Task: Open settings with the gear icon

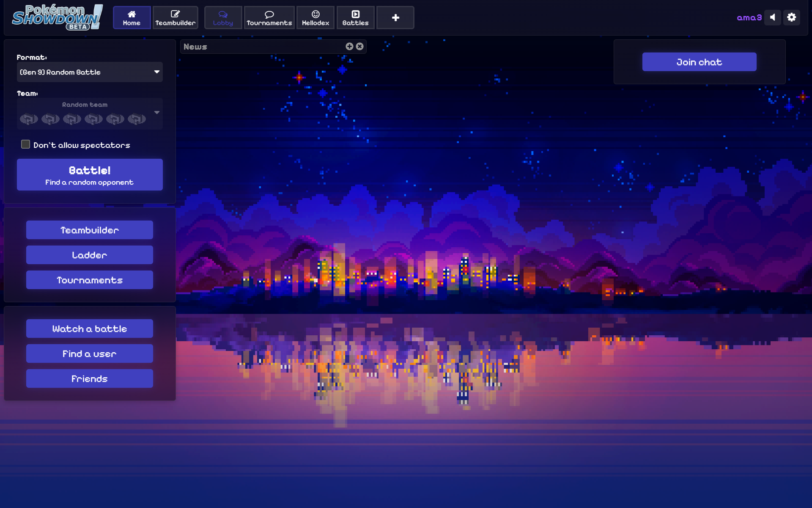Action: tap(792, 17)
